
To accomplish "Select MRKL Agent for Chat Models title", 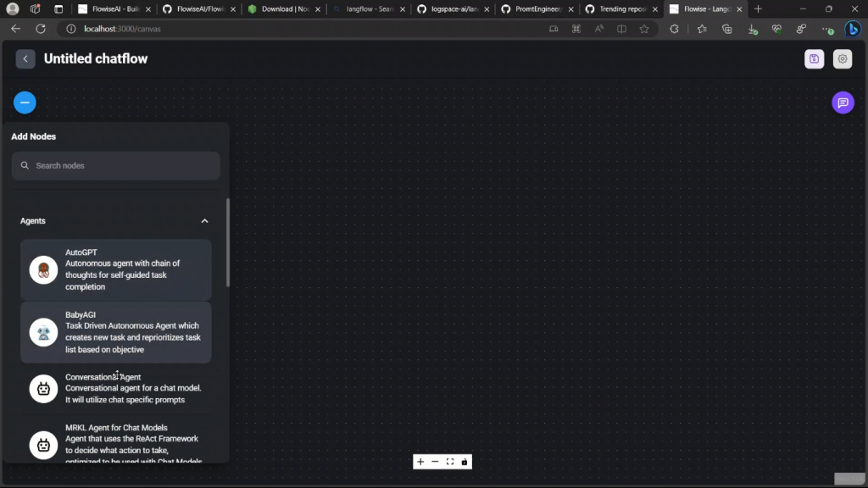I will (x=116, y=427).
